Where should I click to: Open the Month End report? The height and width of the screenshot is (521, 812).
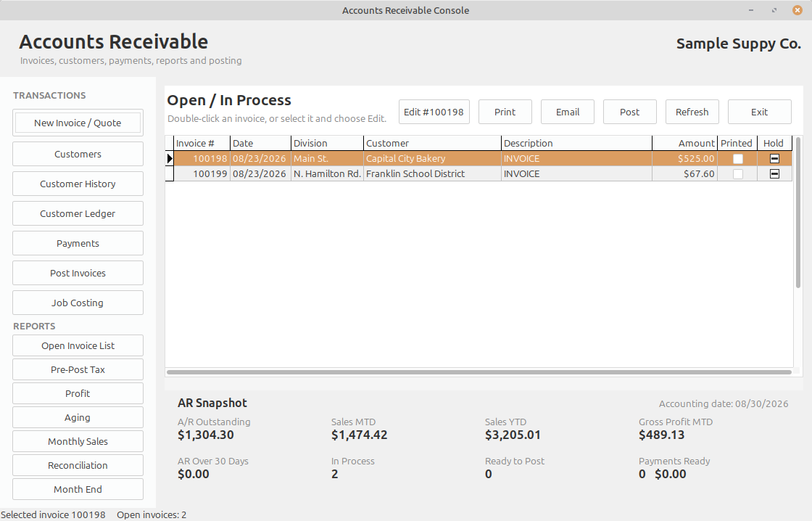point(78,489)
